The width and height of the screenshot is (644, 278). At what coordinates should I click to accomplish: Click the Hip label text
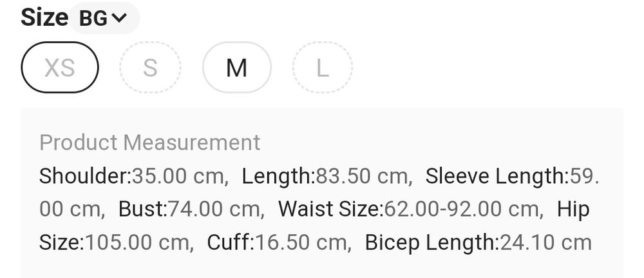573,210
